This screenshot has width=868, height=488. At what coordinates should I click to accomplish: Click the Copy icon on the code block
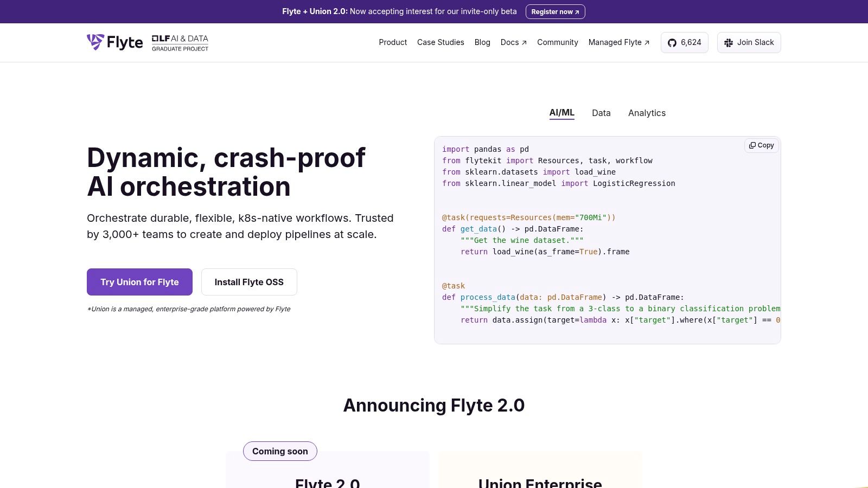[x=753, y=145]
